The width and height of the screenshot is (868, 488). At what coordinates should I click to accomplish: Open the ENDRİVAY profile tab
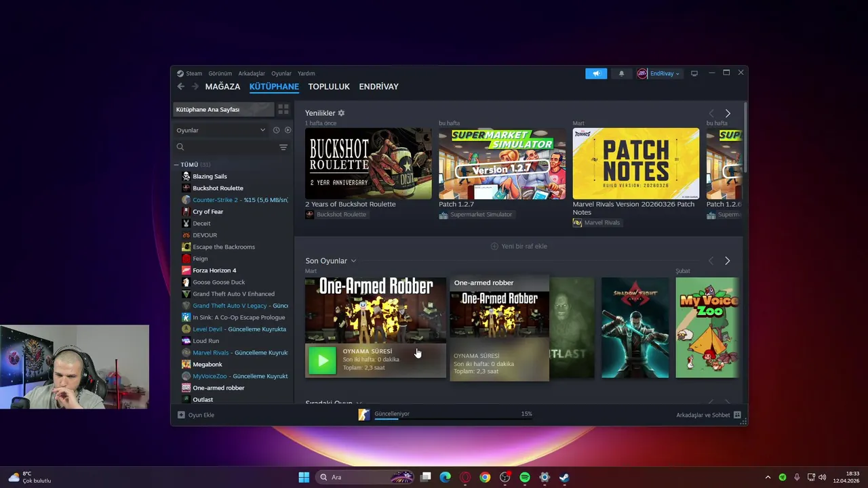378,87
